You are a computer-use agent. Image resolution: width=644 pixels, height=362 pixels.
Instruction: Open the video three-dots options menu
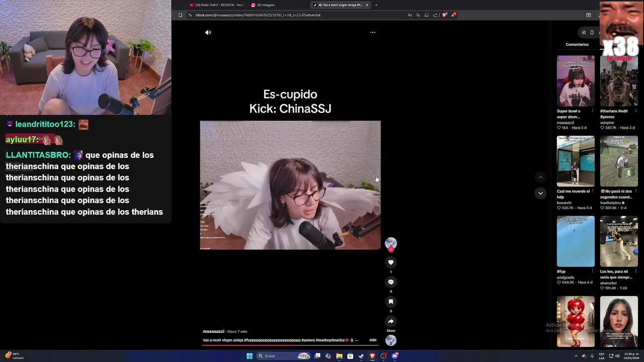pos(373,32)
